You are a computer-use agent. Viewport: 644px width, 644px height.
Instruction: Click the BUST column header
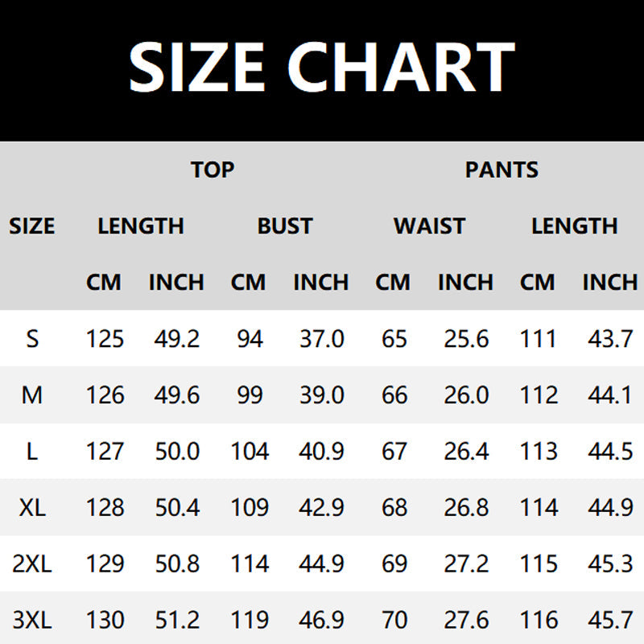(285, 226)
